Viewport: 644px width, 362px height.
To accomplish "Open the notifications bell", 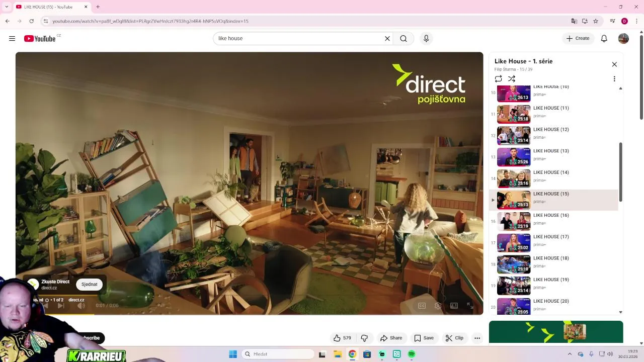I will 604,39.
